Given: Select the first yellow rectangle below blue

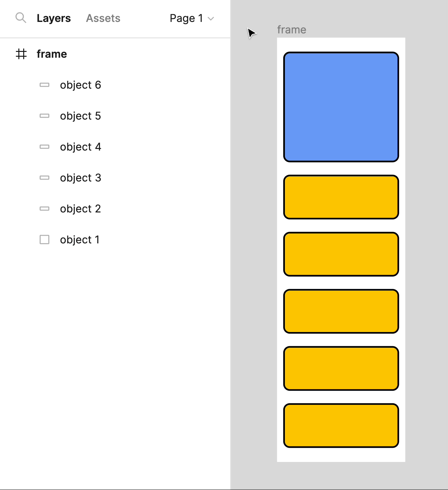Looking at the screenshot, I should (341, 197).
